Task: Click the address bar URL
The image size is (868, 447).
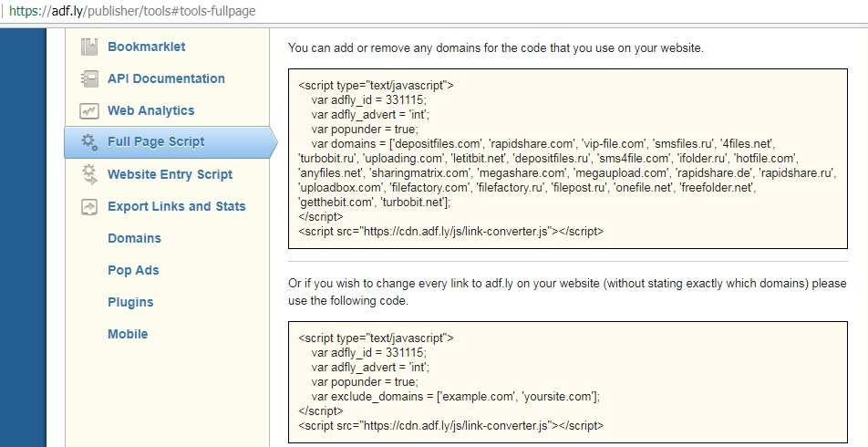Action: click(x=132, y=11)
